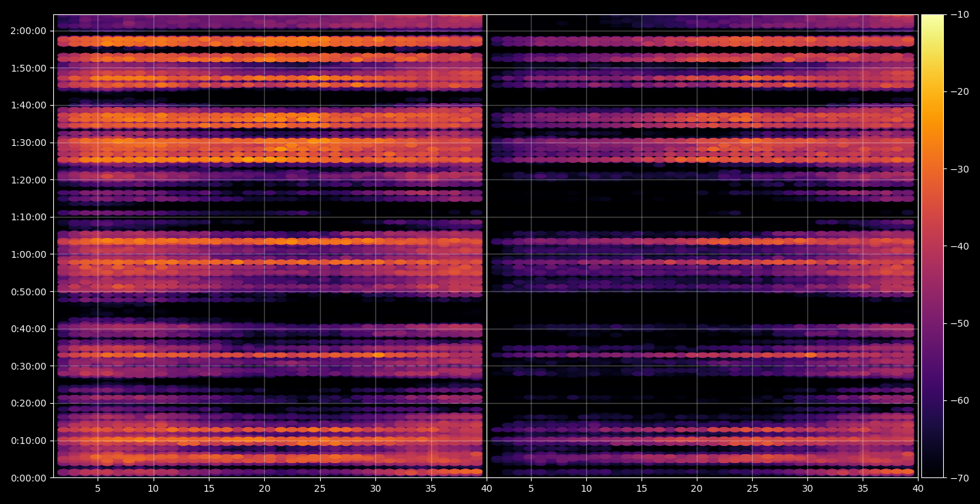Click the 0:00:00 time axis label

tap(29, 477)
